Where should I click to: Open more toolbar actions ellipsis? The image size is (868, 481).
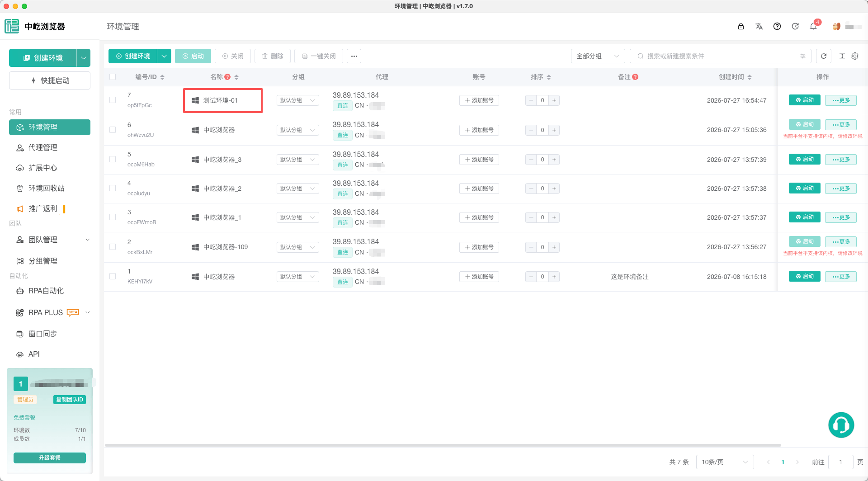click(354, 56)
